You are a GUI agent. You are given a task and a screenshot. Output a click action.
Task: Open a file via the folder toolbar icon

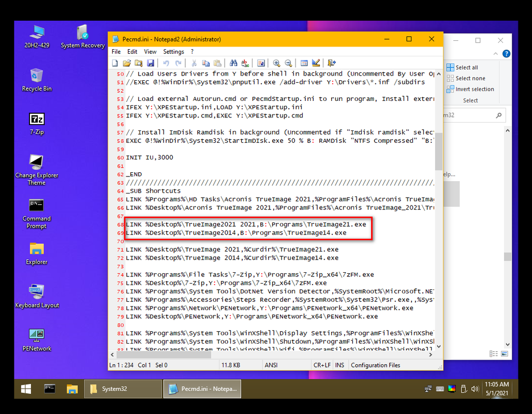pos(127,63)
